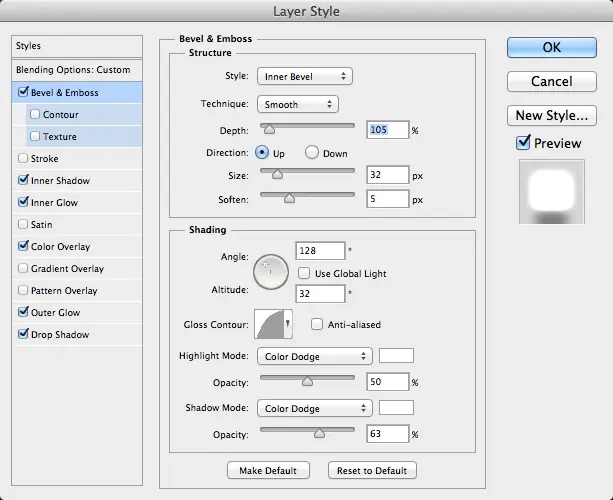Viewport: 613px width, 500px height.
Task: Open the Drop Shadow settings label
Action: click(x=60, y=334)
